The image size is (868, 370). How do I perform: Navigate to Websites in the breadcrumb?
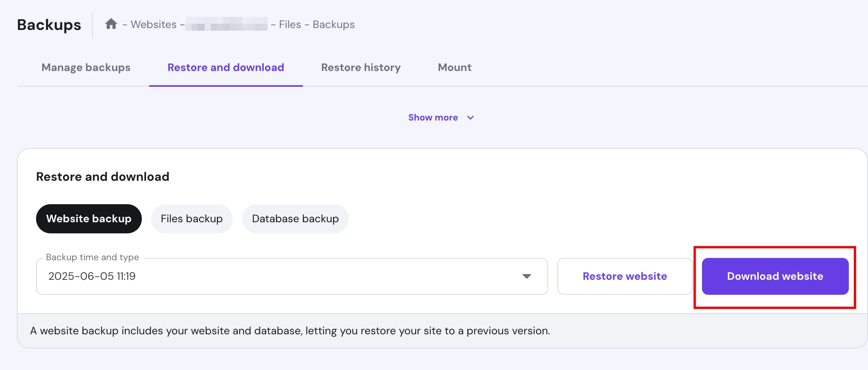pos(153,25)
